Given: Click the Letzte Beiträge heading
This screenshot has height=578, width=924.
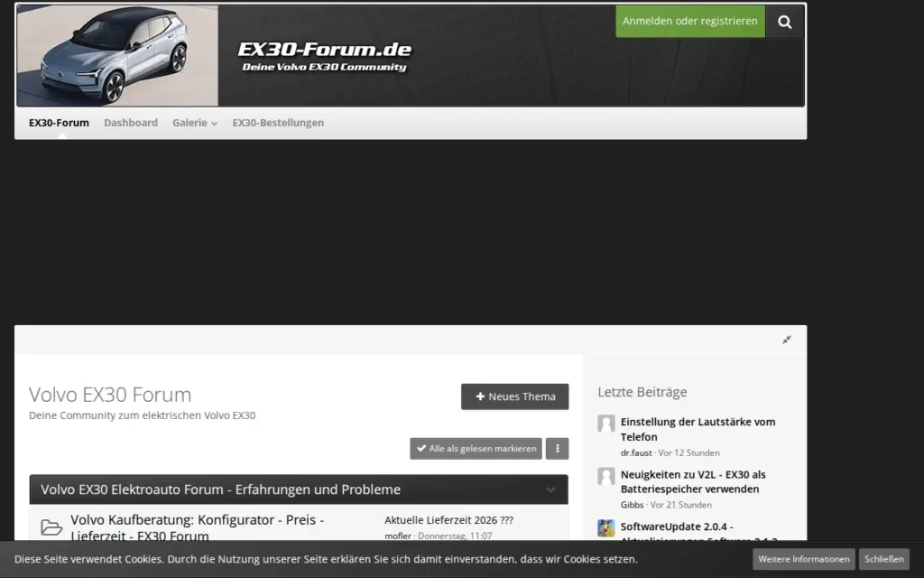Looking at the screenshot, I should coord(642,392).
